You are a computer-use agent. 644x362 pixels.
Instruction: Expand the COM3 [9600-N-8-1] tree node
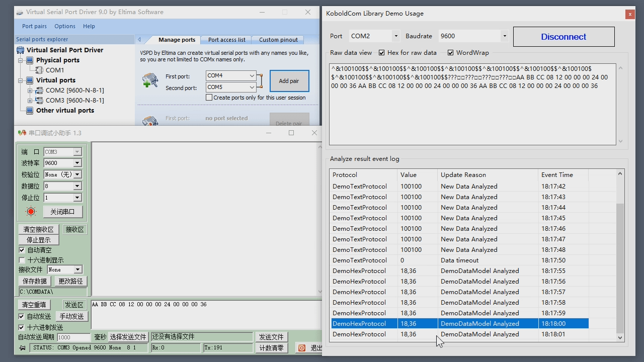(x=30, y=101)
